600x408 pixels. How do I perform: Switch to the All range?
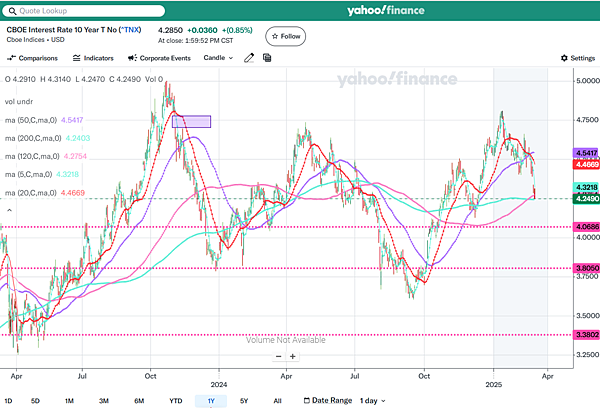point(277,401)
